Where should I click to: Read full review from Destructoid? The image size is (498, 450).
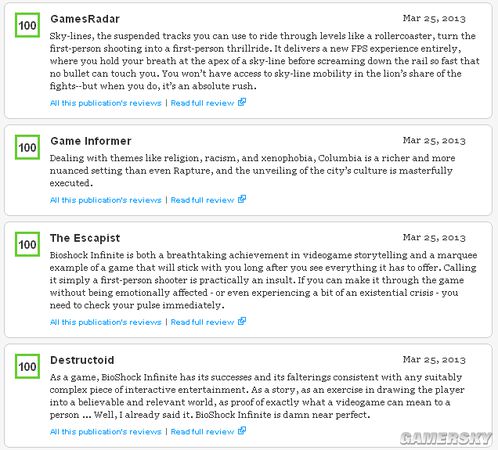pyautogui.click(x=202, y=432)
